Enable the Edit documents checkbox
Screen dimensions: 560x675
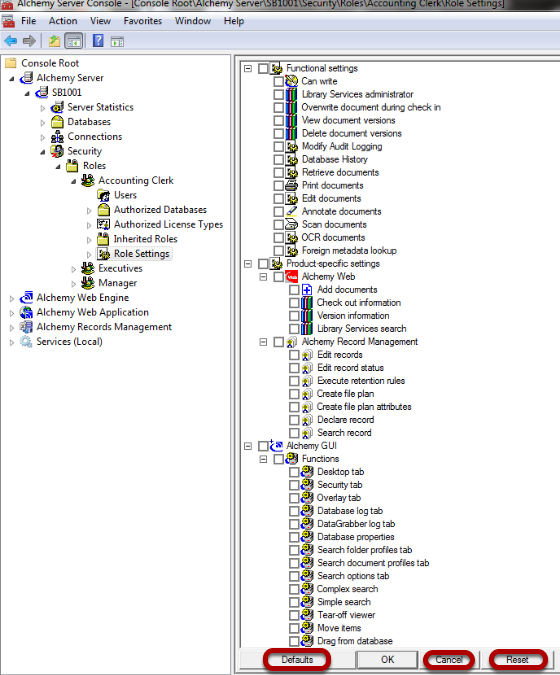coord(278,199)
